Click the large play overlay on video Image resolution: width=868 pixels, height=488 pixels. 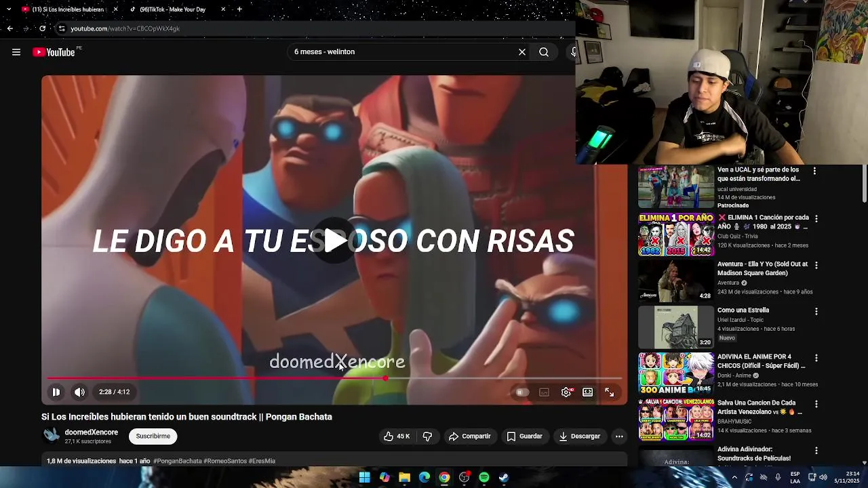coord(334,240)
